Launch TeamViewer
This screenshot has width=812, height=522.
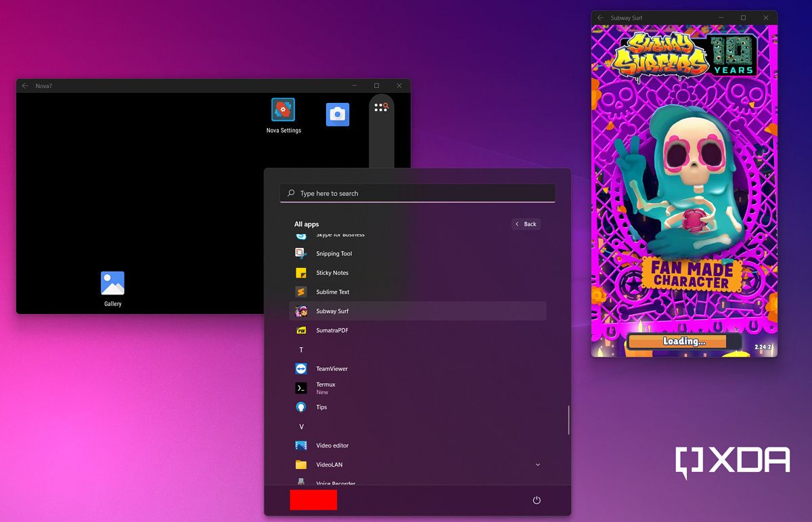(331, 368)
